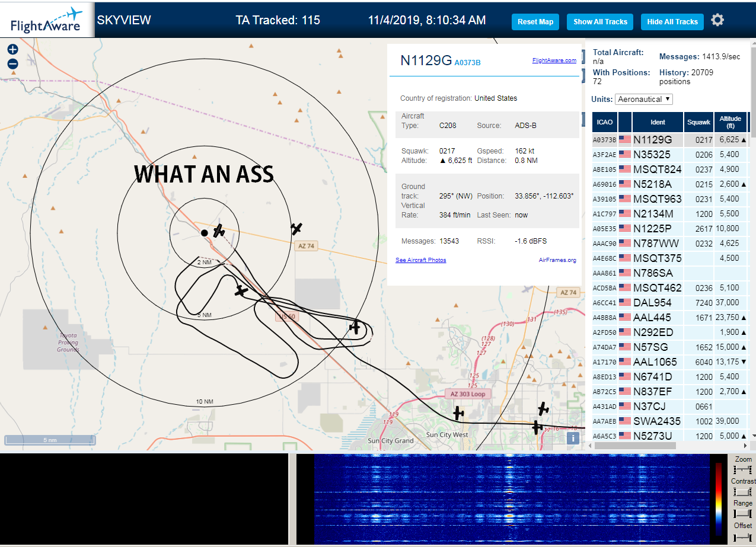
Task: Select the N1225P aircraft row
Action: pos(670,229)
